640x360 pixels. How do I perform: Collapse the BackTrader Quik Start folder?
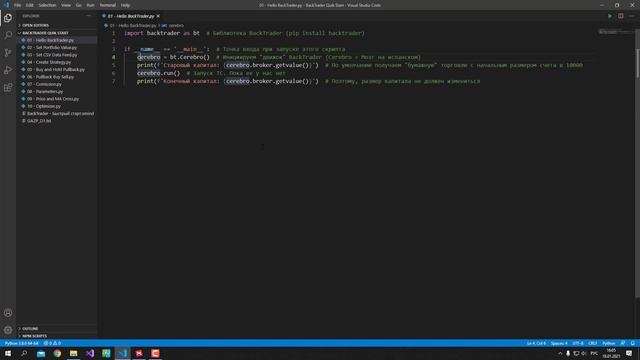(45, 33)
